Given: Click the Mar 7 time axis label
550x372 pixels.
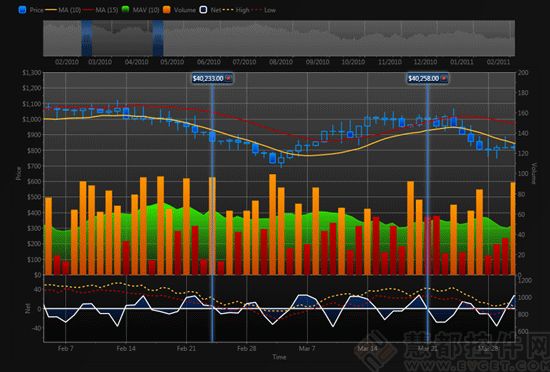Looking at the screenshot, I should (307, 349).
